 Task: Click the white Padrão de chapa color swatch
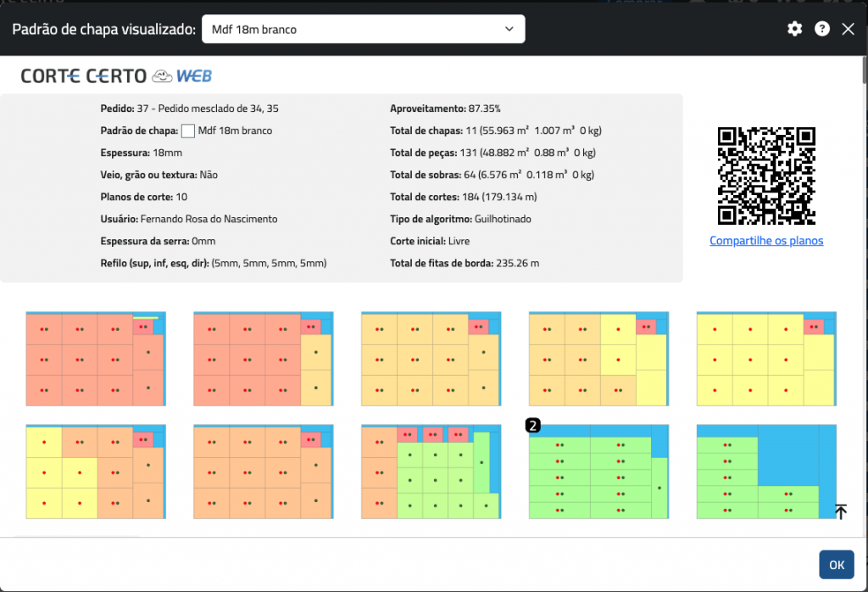188,131
